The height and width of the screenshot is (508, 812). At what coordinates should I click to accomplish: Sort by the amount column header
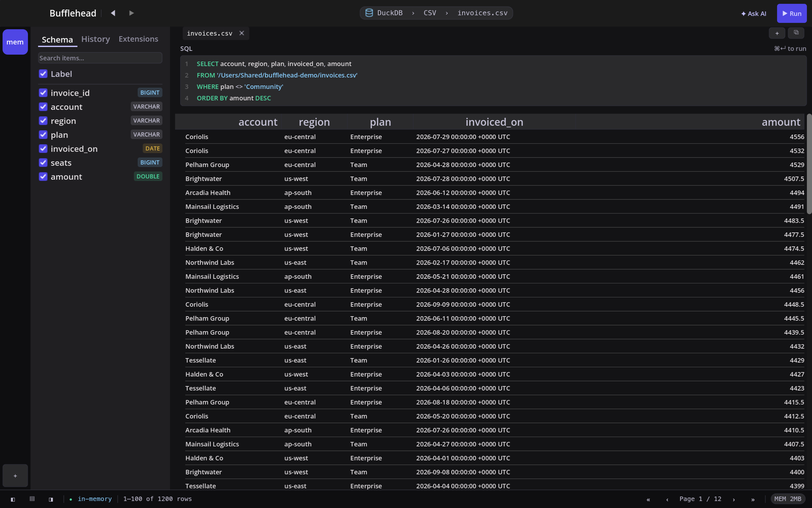click(781, 122)
